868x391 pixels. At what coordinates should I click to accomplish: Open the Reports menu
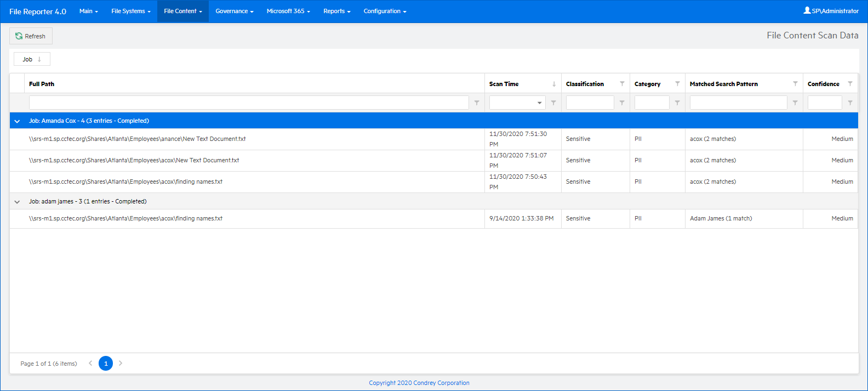click(x=336, y=11)
